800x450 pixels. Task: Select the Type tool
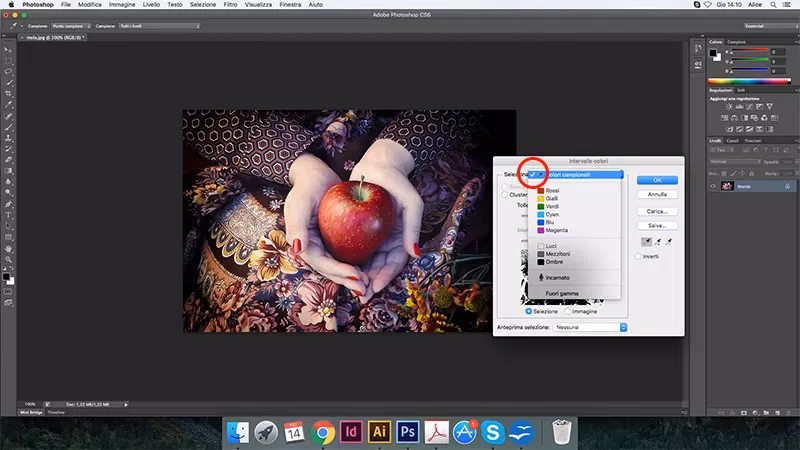(8, 214)
